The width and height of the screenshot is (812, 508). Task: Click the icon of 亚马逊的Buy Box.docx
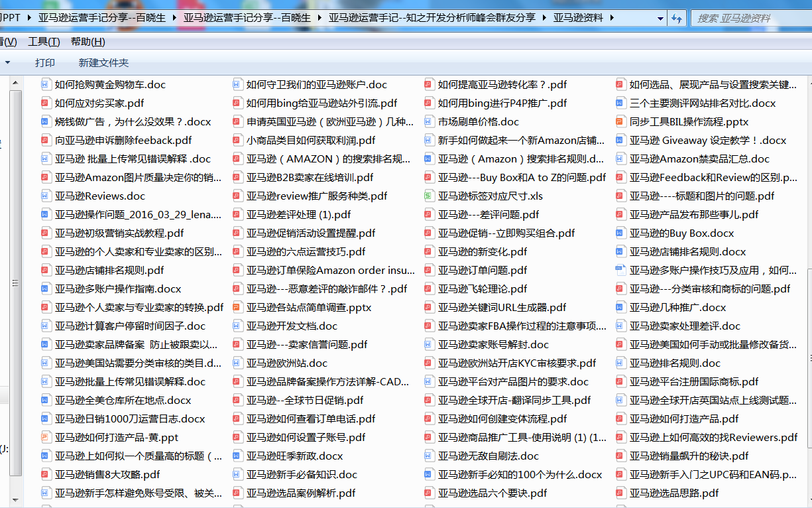click(620, 233)
